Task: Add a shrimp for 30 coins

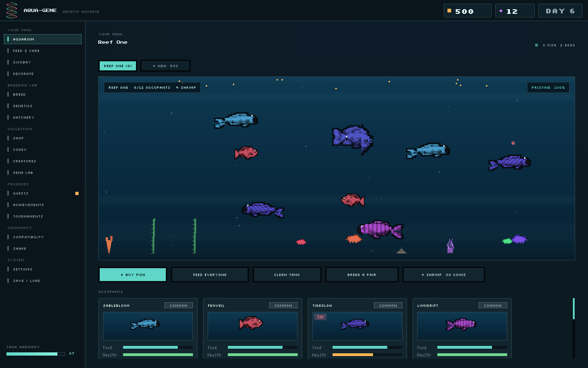Action: pos(444,275)
